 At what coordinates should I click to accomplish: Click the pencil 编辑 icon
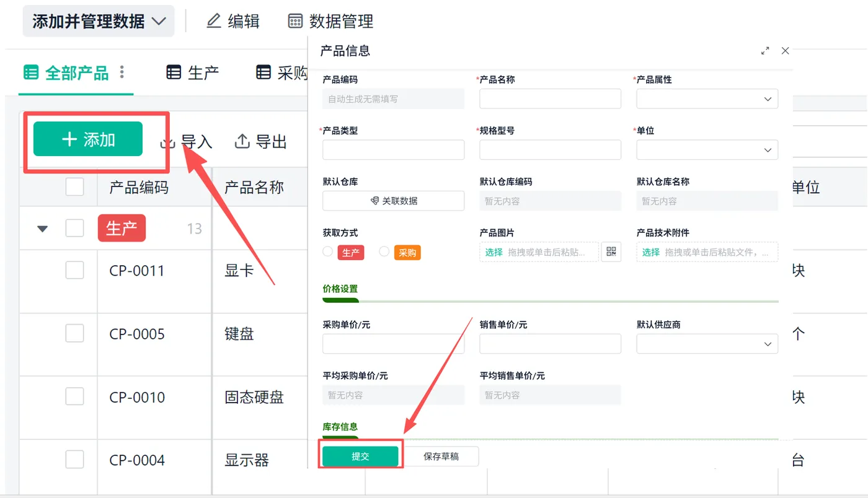pos(214,21)
